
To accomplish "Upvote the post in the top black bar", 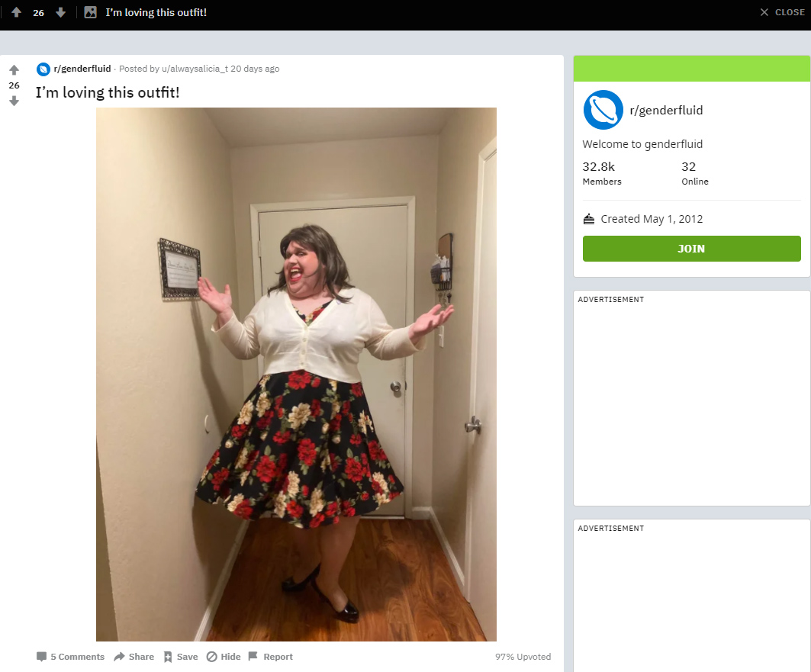I will [x=17, y=12].
